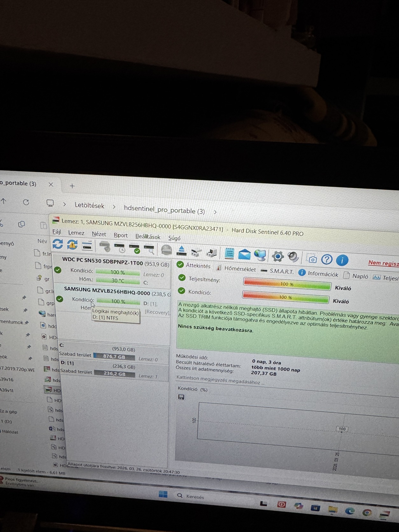Click the speaker sound alert icon
399x532 pixels.
pos(293,257)
